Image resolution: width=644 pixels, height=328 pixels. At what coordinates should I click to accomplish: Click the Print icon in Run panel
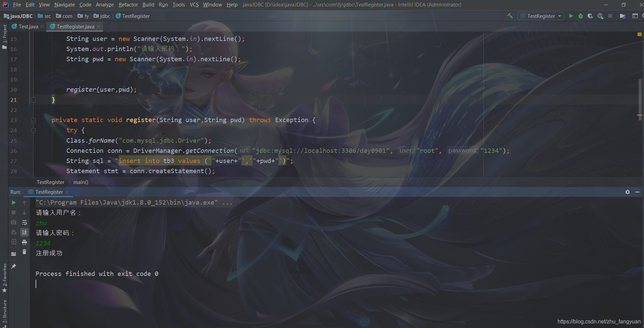coord(24,242)
